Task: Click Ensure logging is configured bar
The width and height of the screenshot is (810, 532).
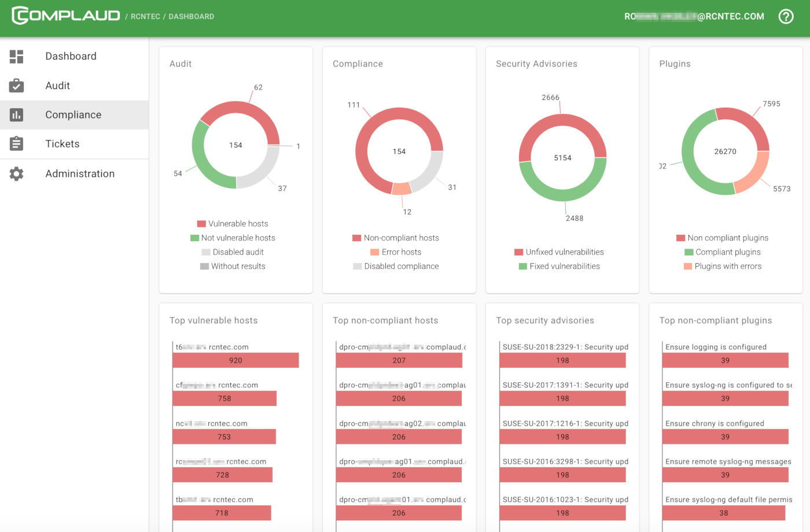Action: pyautogui.click(x=725, y=360)
